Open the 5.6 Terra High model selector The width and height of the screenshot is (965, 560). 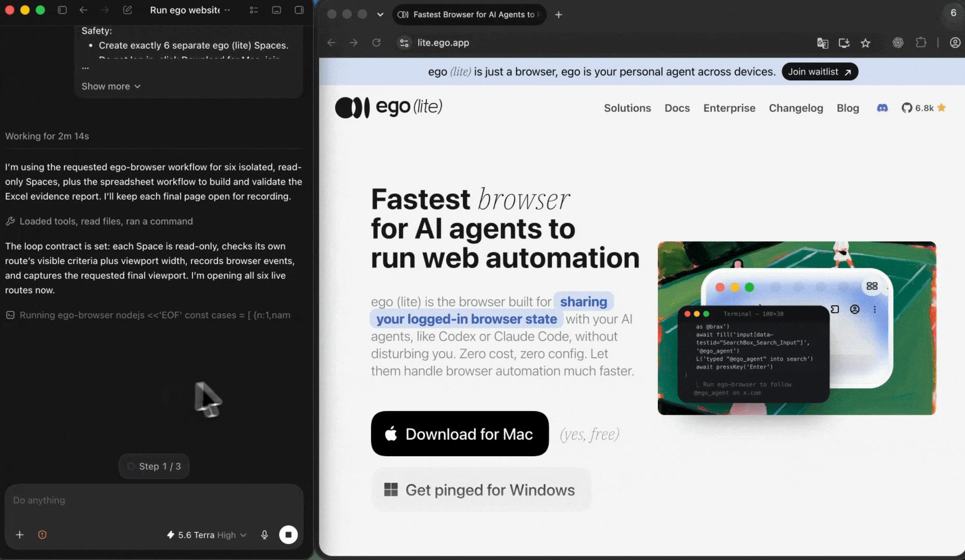point(206,535)
